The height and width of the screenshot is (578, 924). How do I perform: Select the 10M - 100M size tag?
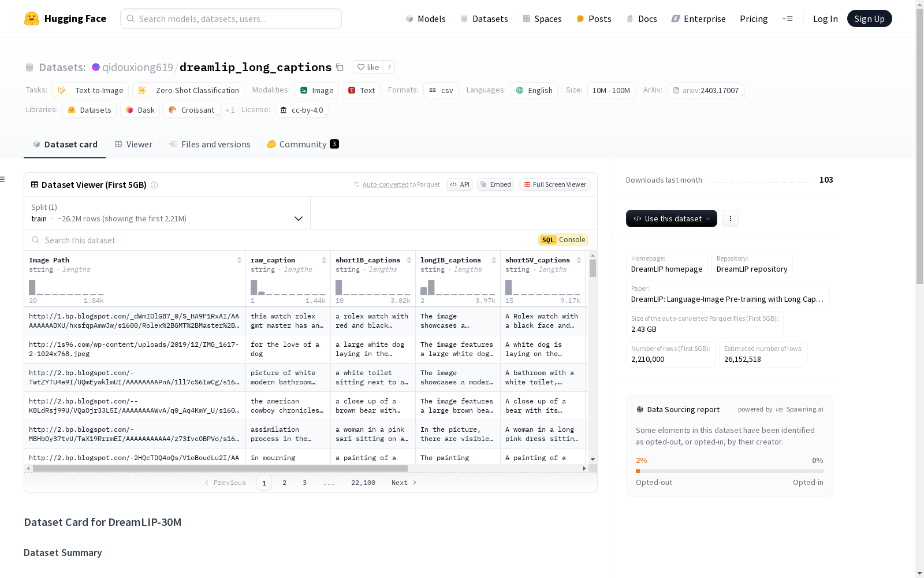pyautogui.click(x=611, y=90)
